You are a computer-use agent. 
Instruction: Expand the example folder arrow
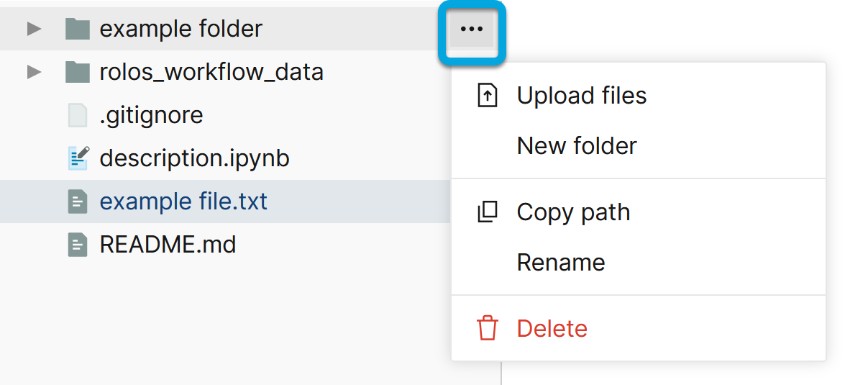(x=33, y=30)
